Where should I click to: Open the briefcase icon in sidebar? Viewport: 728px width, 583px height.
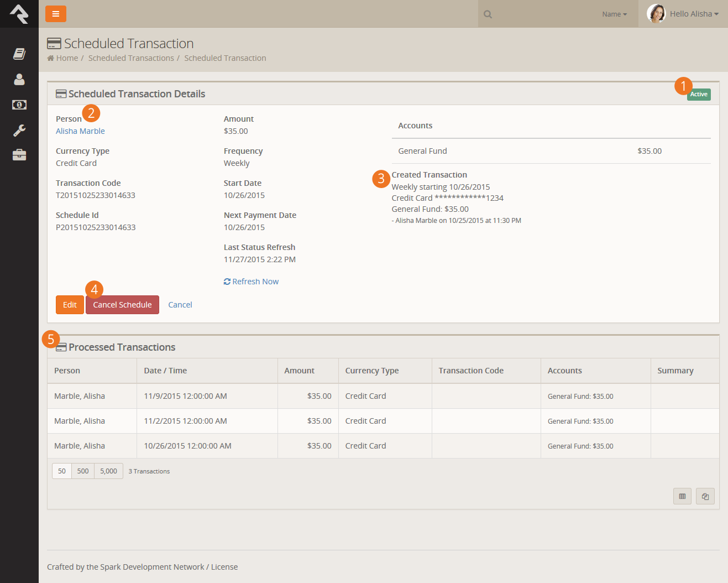click(19, 155)
